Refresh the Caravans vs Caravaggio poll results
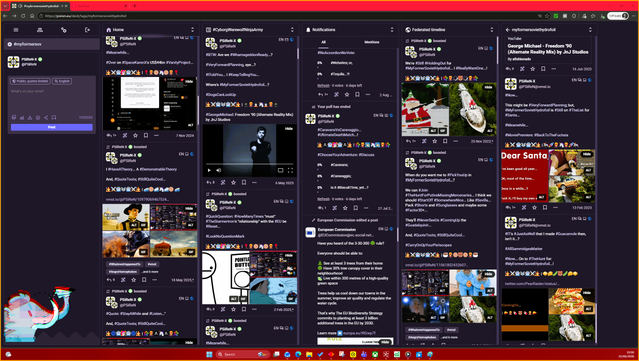Screen dimensions: 639x361 pyautogui.click(x=323, y=199)
